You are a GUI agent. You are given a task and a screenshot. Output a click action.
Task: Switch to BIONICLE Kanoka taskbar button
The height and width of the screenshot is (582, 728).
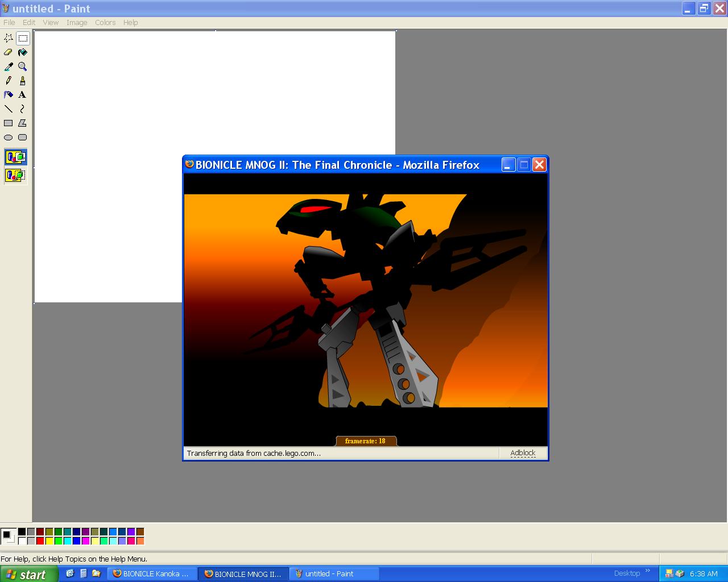click(153, 574)
